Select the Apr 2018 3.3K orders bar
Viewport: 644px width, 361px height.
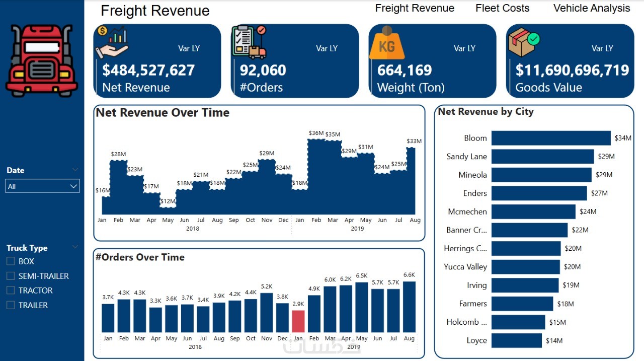click(155, 320)
